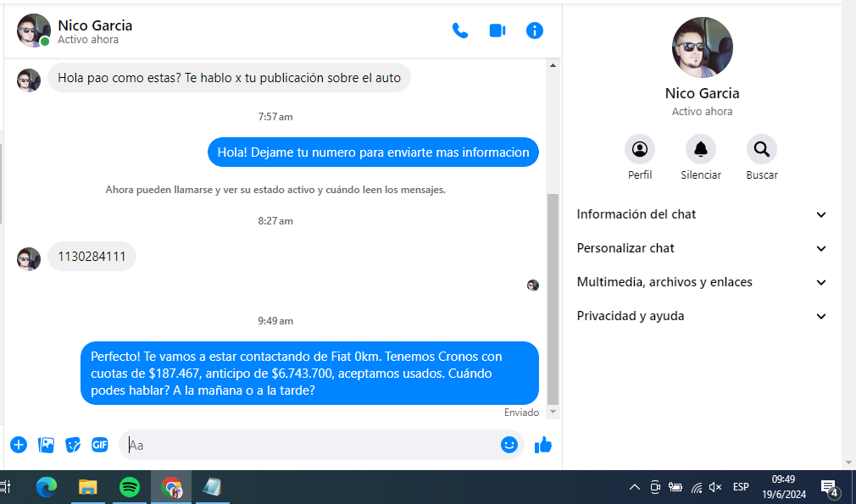
Task: Attach a photo using the image icon
Action: pyautogui.click(x=47, y=445)
